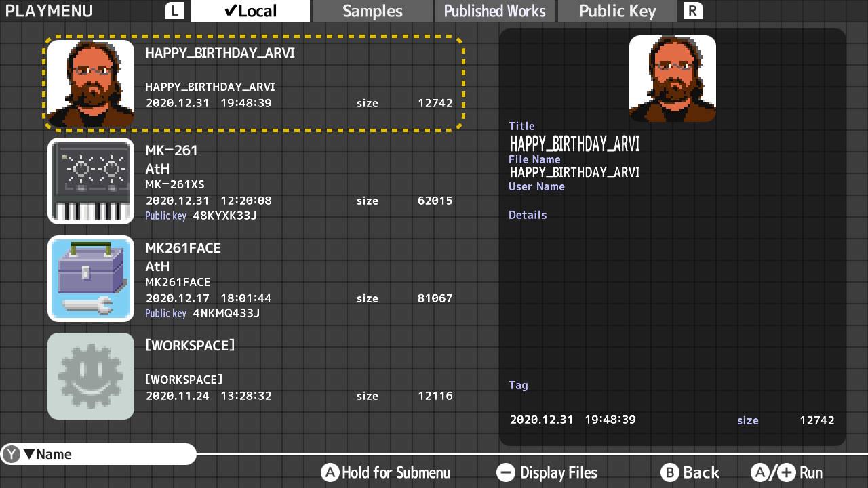
Task: Select the MK261FACE toolbox icon
Action: click(91, 279)
